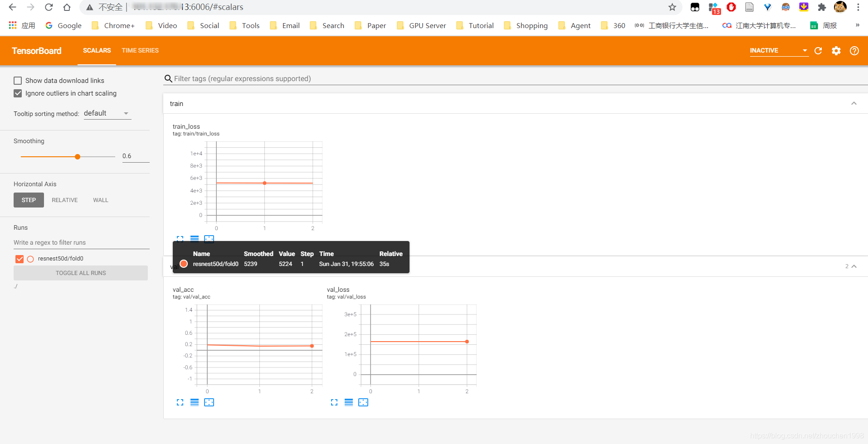Viewport: 868px width, 444px height.
Task: Click the Smoothing slider handle
Action: 78,157
